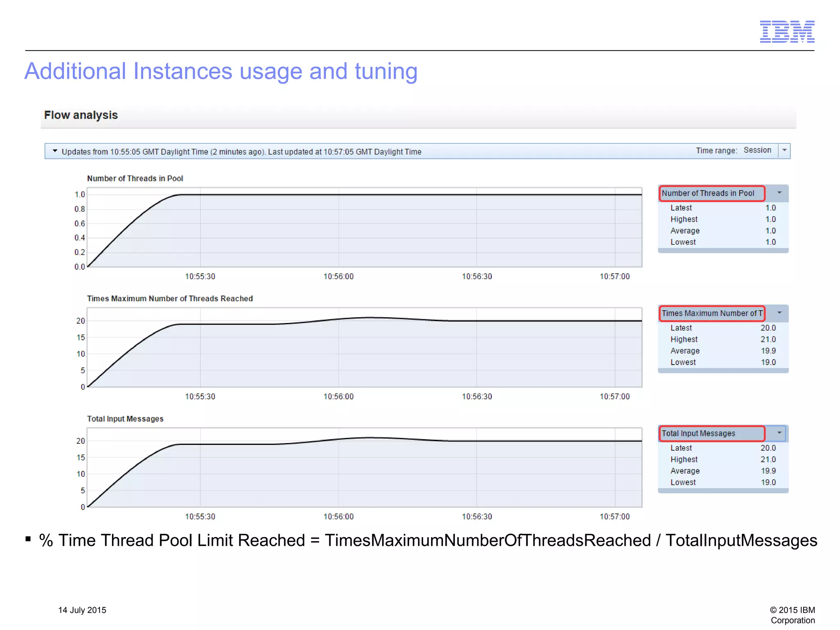Screen dimensions: 840x630
Task: Click the slide title Additional Instances usage and tuning
Action: pos(221,71)
